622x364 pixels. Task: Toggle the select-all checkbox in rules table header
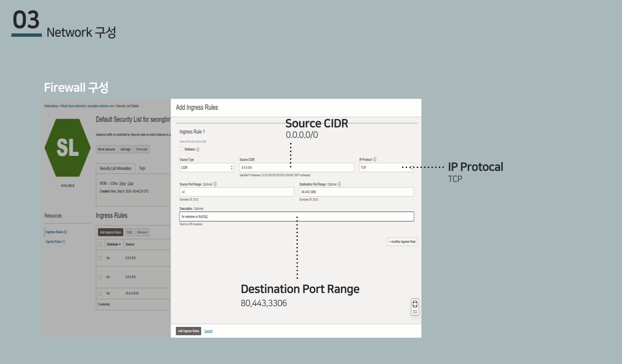tap(100, 245)
